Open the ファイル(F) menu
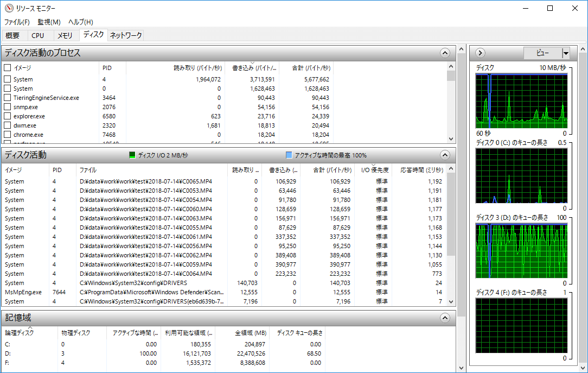The image size is (588, 373). (x=17, y=22)
